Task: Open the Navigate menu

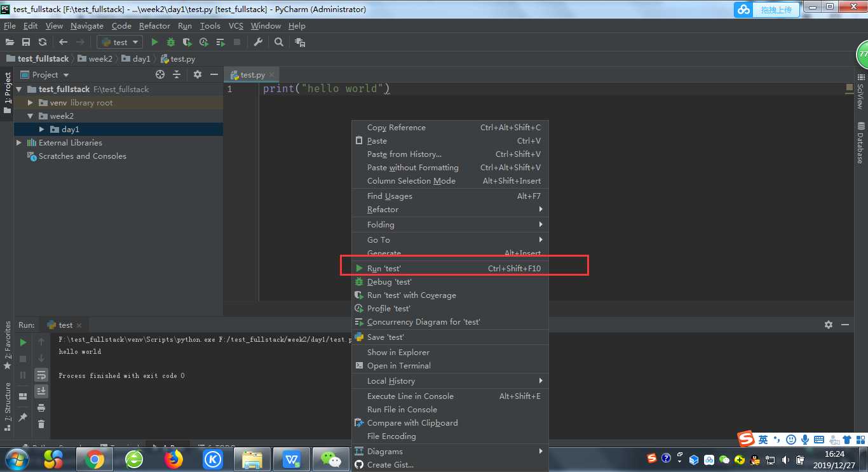Action: [87, 25]
